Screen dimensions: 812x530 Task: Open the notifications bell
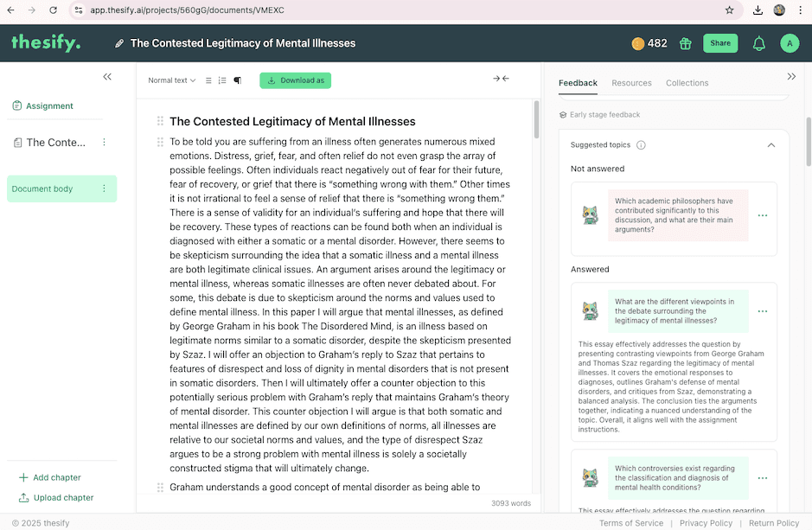[x=758, y=42]
